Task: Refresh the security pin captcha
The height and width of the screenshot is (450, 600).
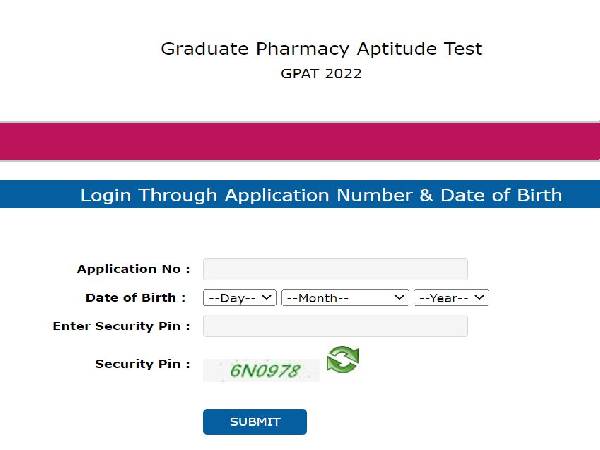Action: [342, 359]
